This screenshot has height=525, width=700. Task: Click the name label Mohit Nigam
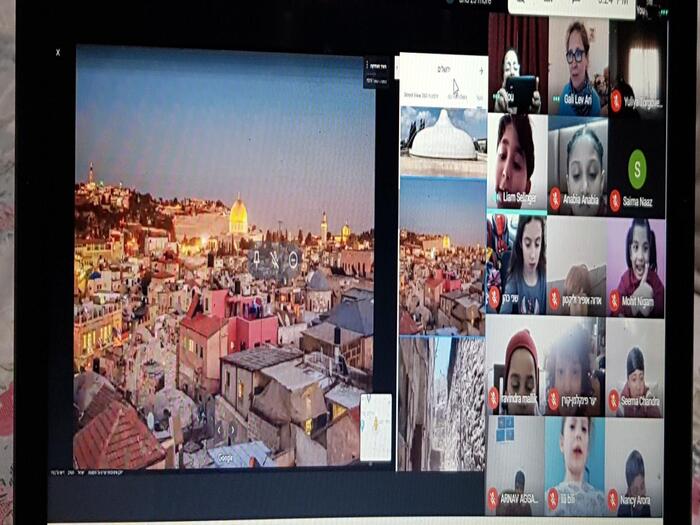pos(638,302)
